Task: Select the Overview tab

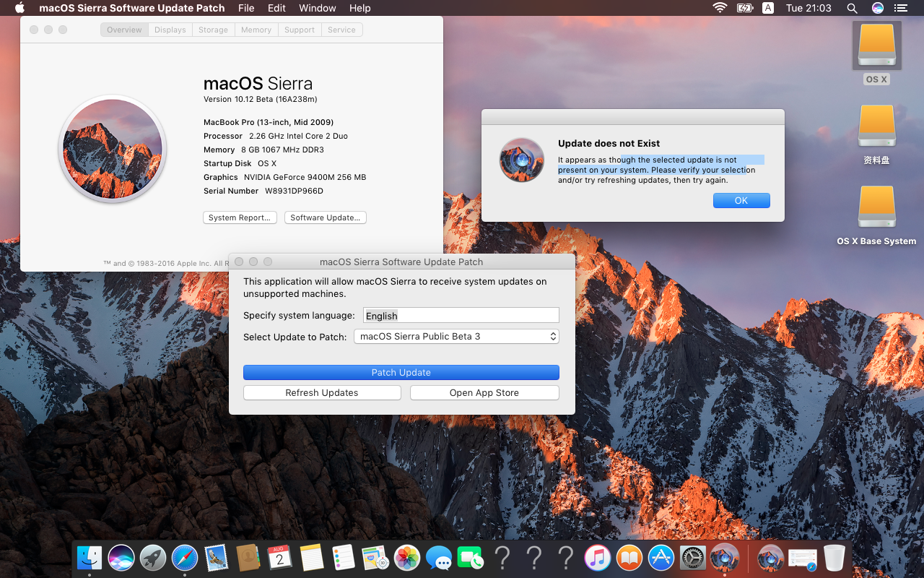Action: [124, 30]
